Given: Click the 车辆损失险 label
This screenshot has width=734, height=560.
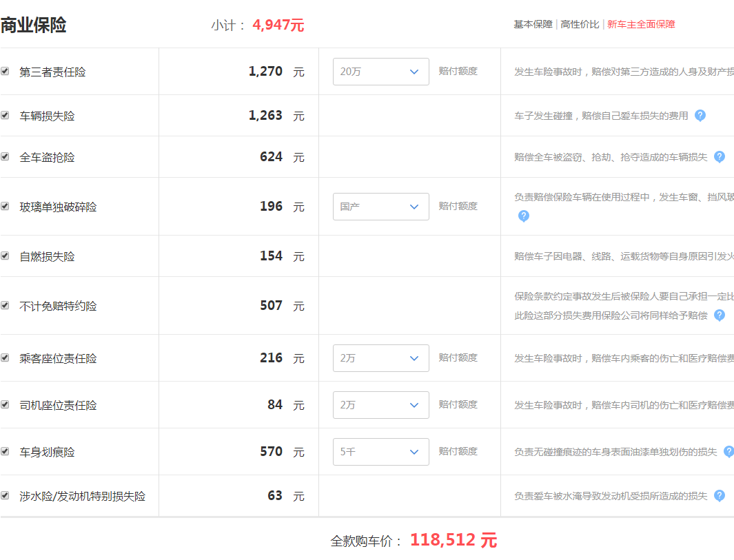Looking at the screenshot, I should pos(47,116).
